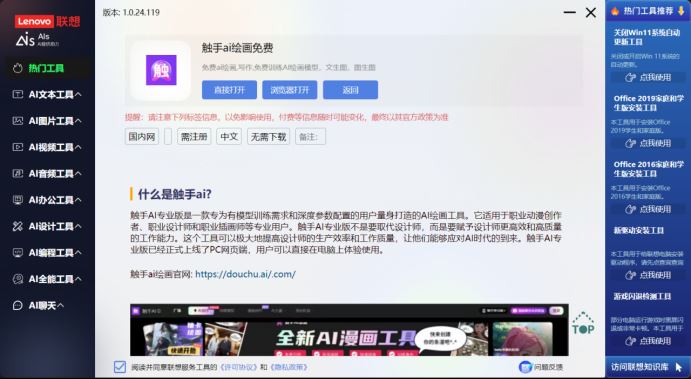The height and width of the screenshot is (379, 691).
Task: Expand the AI办公工具 chevron
Action: point(78,200)
